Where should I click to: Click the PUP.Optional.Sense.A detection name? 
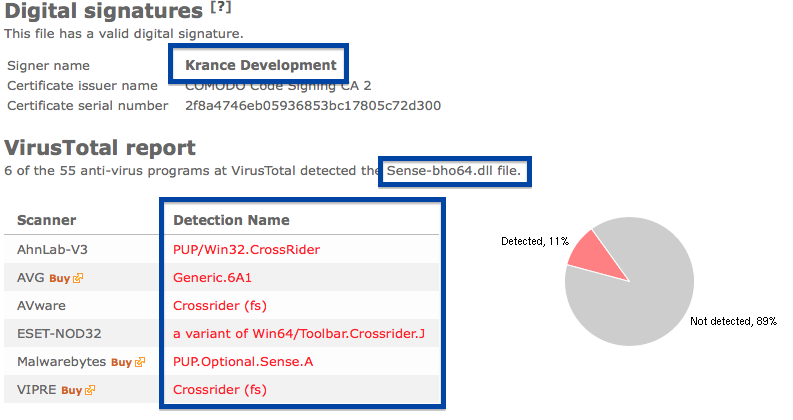tap(243, 362)
